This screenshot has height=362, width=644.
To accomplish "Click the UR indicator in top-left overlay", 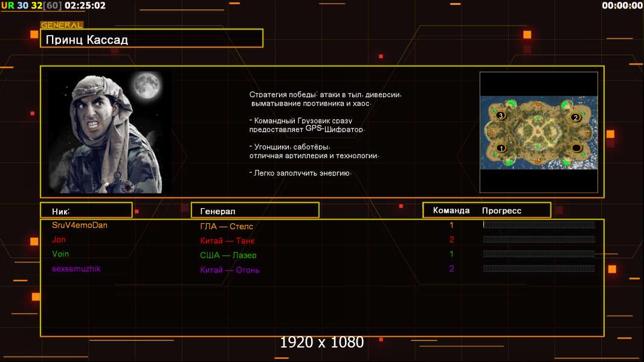I will (x=8, y=6).
